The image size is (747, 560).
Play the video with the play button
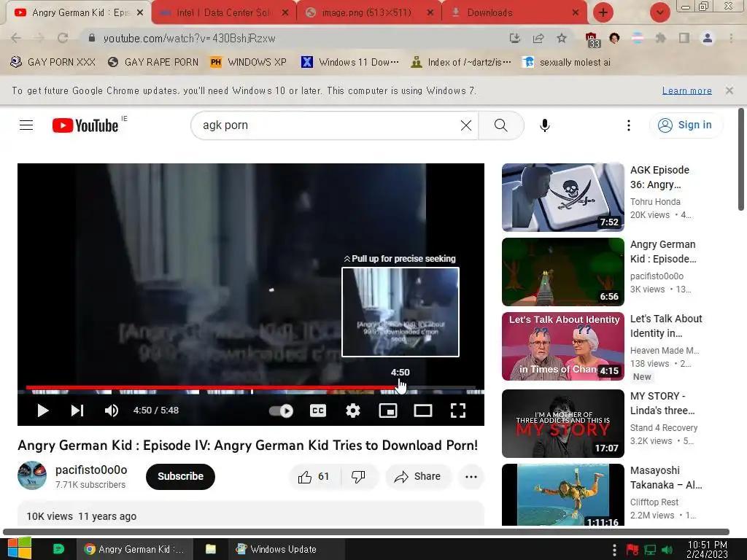[x=43, y=411]
